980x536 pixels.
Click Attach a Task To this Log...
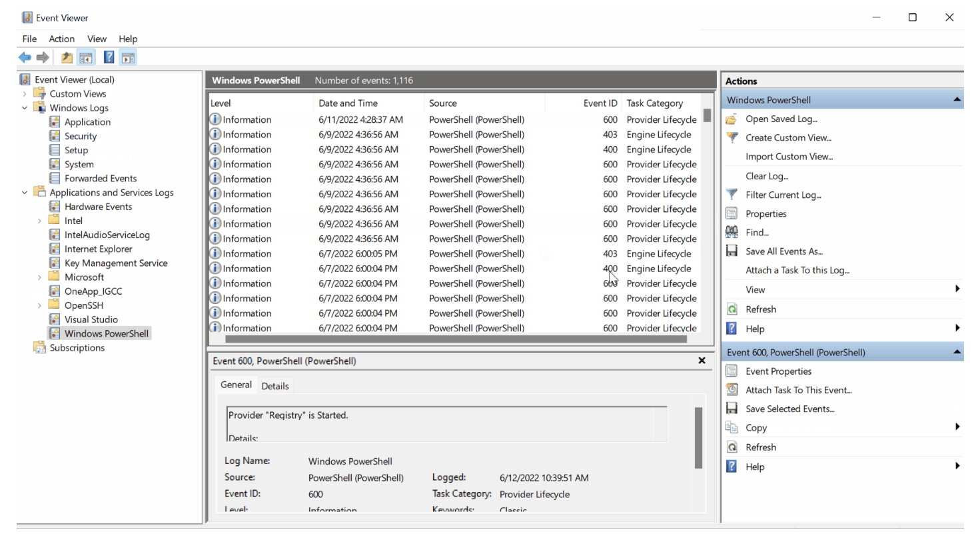[797, 270]
